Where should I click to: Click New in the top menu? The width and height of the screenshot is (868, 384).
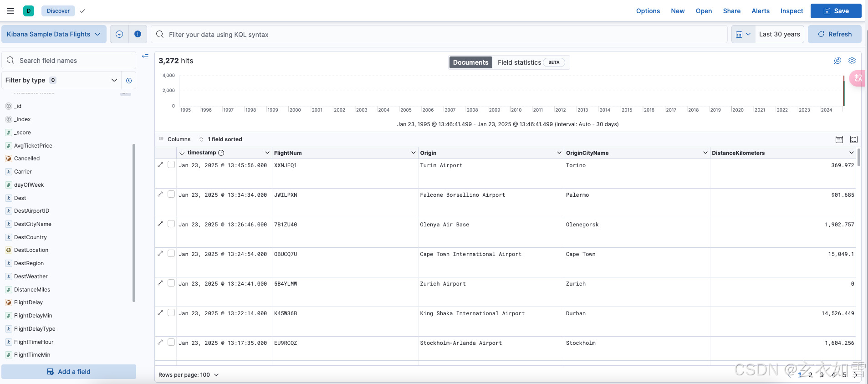click(x=678, y=11)
